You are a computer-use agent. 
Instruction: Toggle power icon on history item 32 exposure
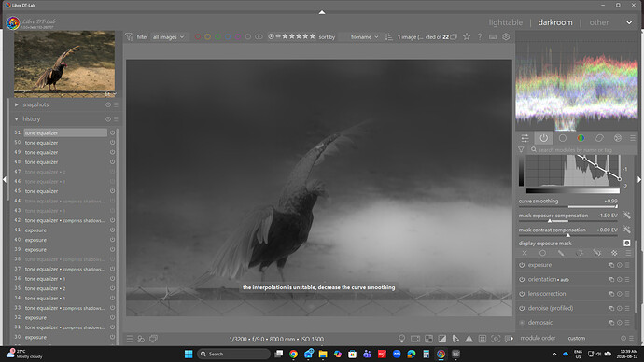tap(112, 317)
